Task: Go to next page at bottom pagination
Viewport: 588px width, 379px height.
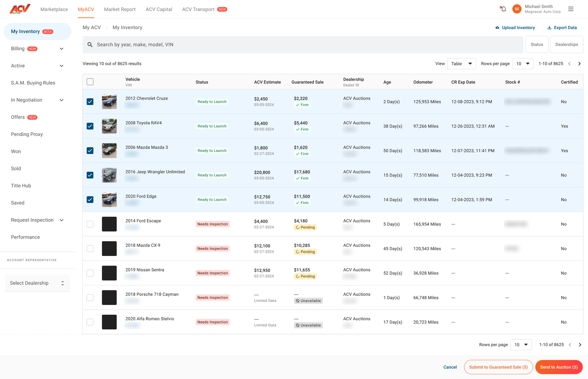Action: (580, 344)
